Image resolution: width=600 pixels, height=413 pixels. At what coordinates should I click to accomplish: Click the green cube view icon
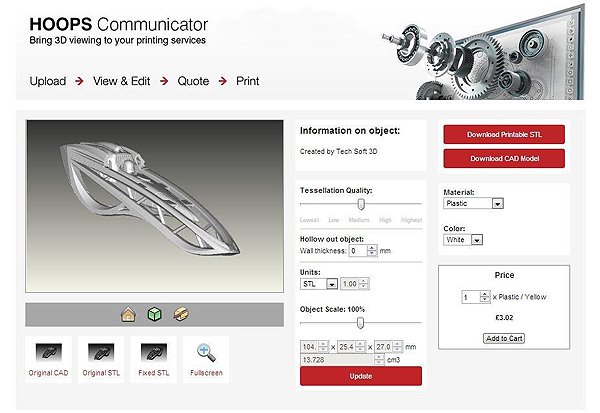pyautogui.click(x=154, y=313)
